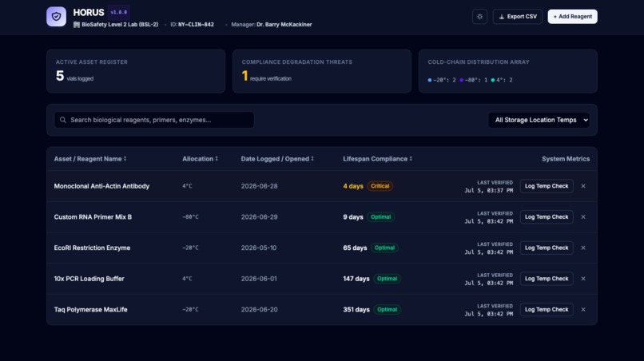Click the Critical status badge
This screenshot has height=361, width=644.
click(380, 186)
